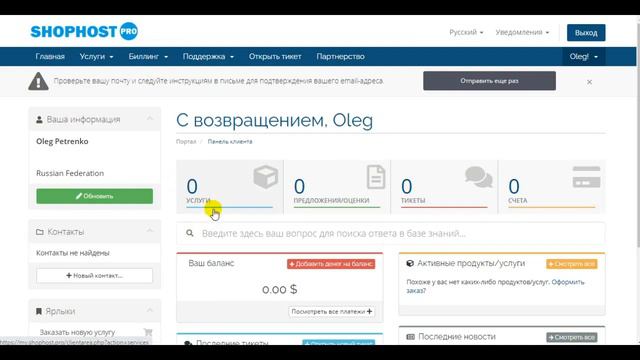Click the credit card icon on Счета tile
Screen dimensions: 640x360
pos(586,177)
